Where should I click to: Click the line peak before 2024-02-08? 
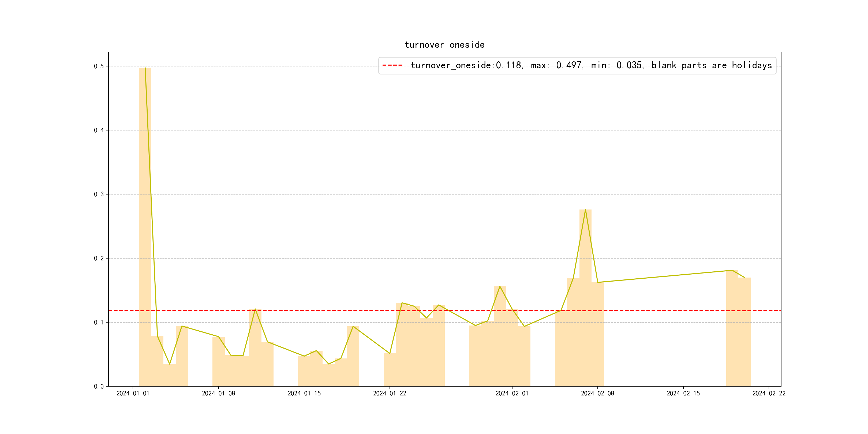pos(585,210)
